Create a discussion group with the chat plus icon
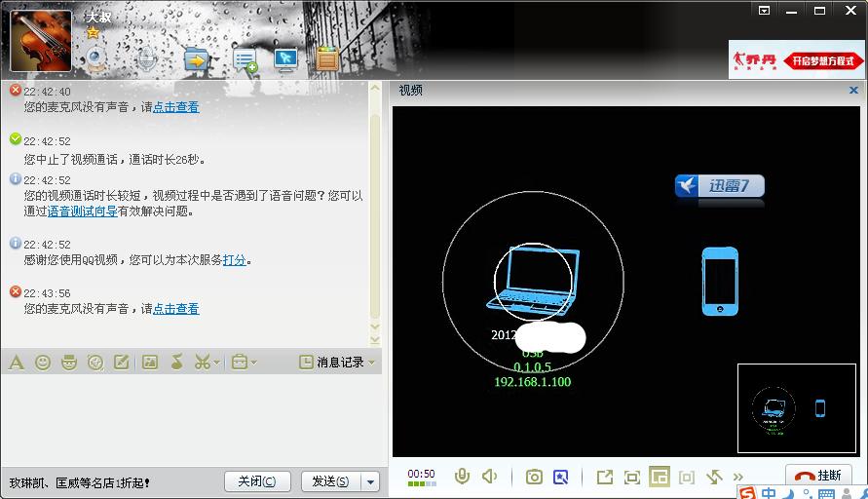This screenshot has height=499, width=868. (245, 59)
